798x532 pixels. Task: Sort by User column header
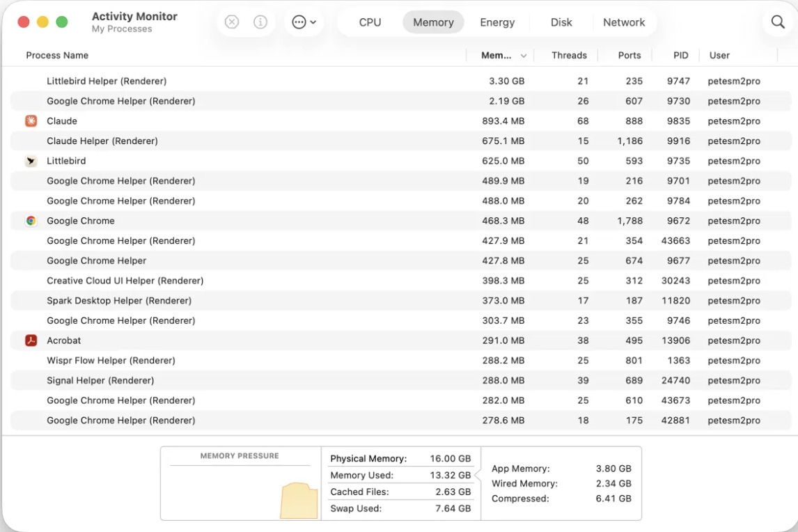[x=719, y=56]
